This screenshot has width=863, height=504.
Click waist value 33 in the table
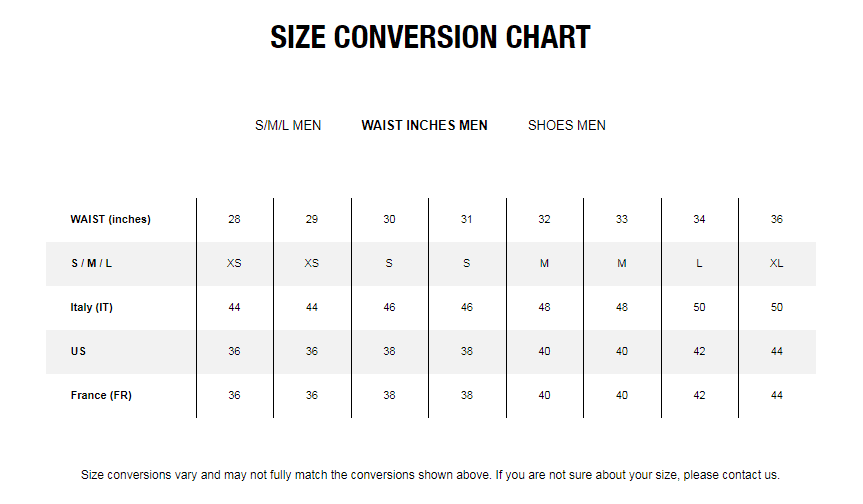(622, 219)
